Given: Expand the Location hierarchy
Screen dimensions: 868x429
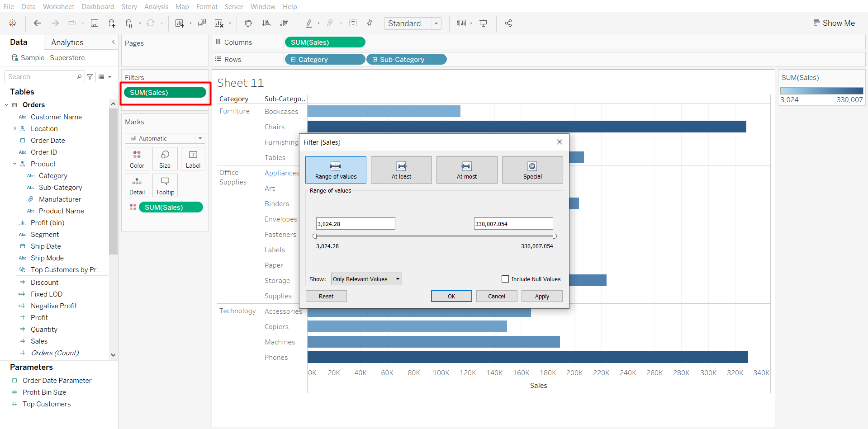Looking at the screenshot, I should 14,129.
